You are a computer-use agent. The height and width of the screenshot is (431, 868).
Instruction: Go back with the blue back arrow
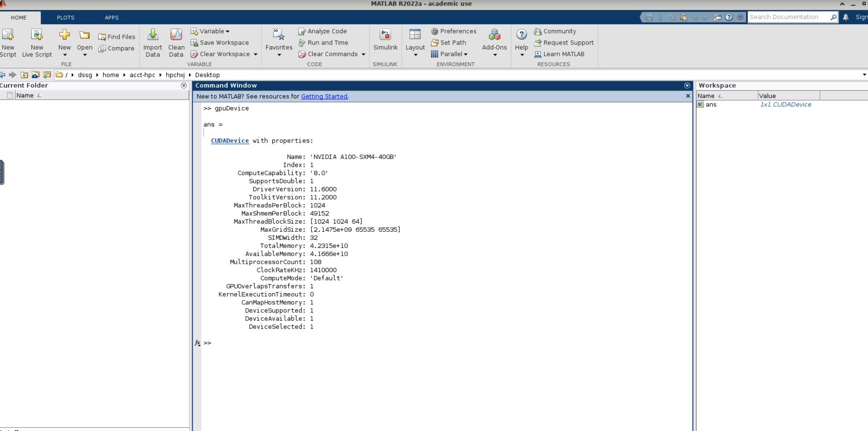(3, 75)
